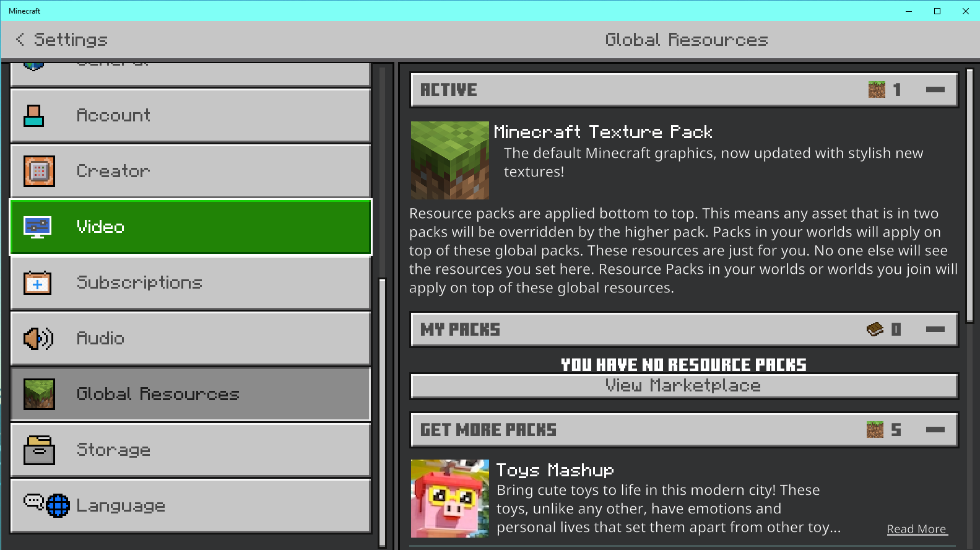The width and height of the screenshot is (980, 550).
Task: Open the Creator settings tab
Action: click(x=191, y=172)
